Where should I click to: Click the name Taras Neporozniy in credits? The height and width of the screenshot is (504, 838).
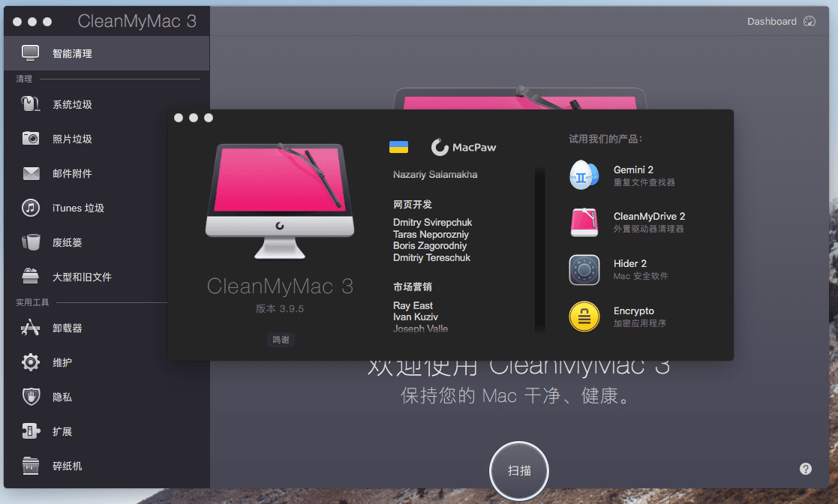pos(431,234)
